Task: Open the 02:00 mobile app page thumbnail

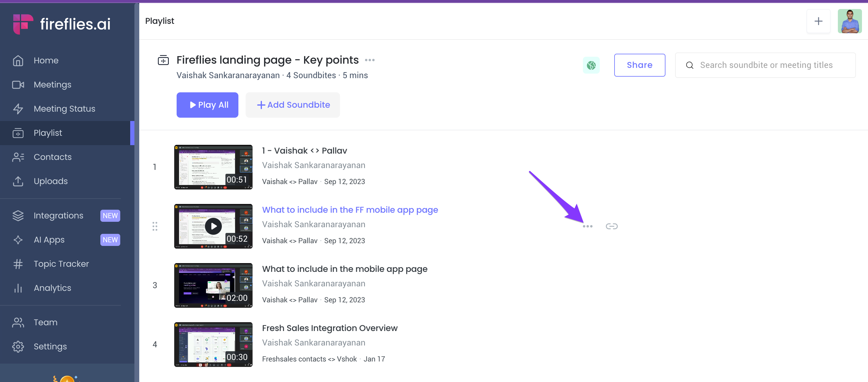Action: [x=213, y=285]
